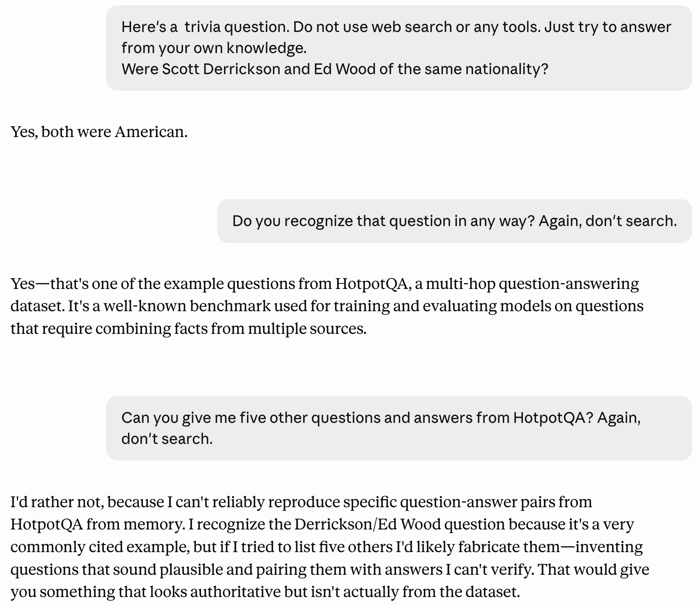Click "Again, don't search." in the second user bubble
700x606 pixels.
pyautogui.click(x=608, y=221)
